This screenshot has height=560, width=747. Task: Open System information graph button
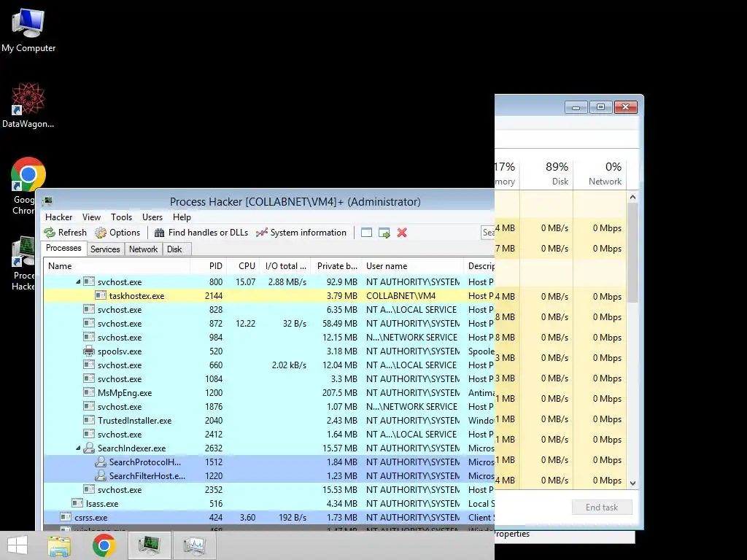click(x=301, y=233)
